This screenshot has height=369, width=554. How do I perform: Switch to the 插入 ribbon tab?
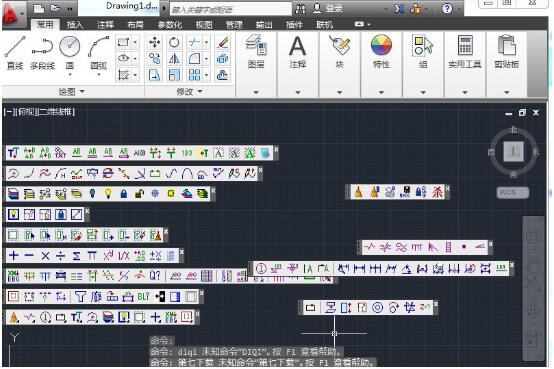click(75, 24)
